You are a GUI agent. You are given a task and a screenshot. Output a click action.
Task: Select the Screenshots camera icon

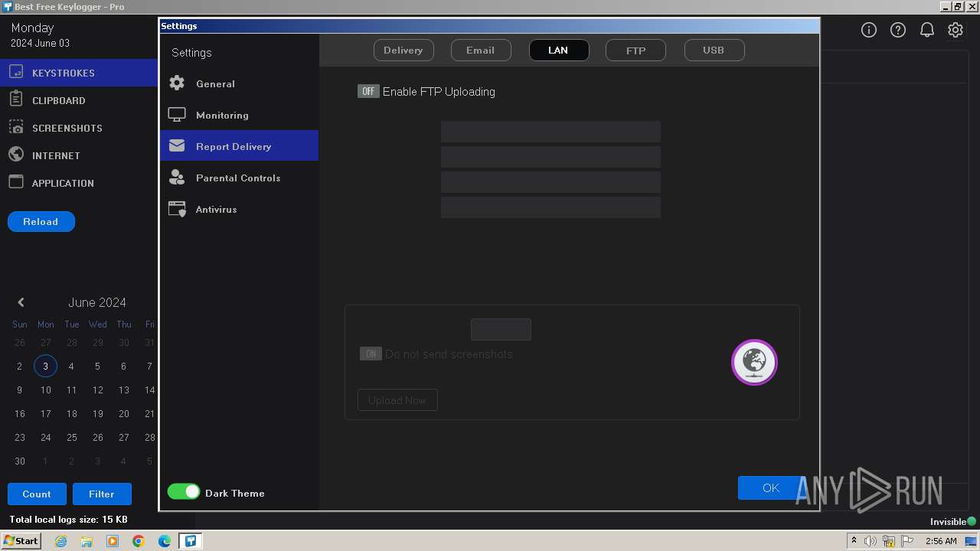16,127
